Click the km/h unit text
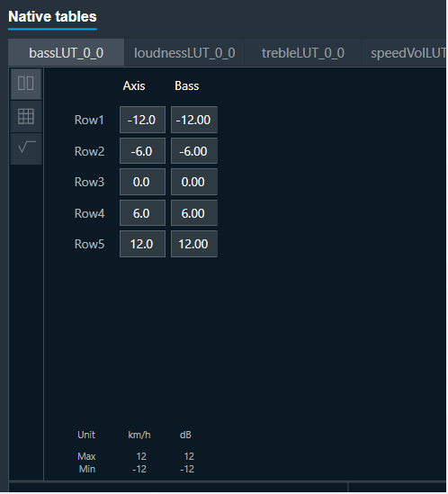The image size is (448, 494). pos(139,435)
